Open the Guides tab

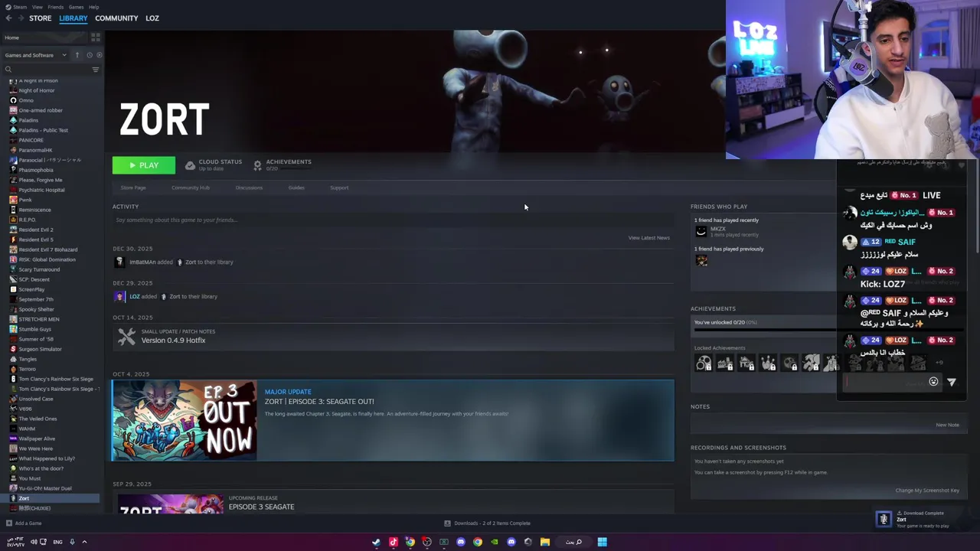coord(296,187)
